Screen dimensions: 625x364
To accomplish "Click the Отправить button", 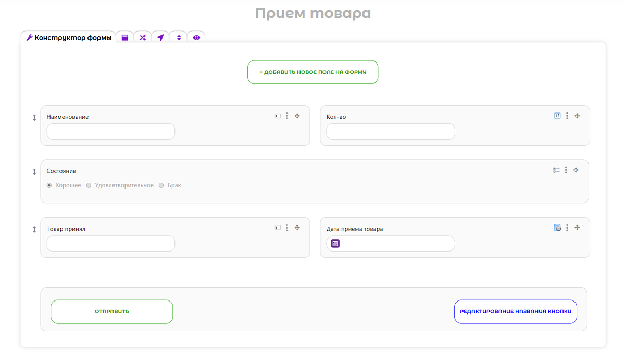I will 112,311.
